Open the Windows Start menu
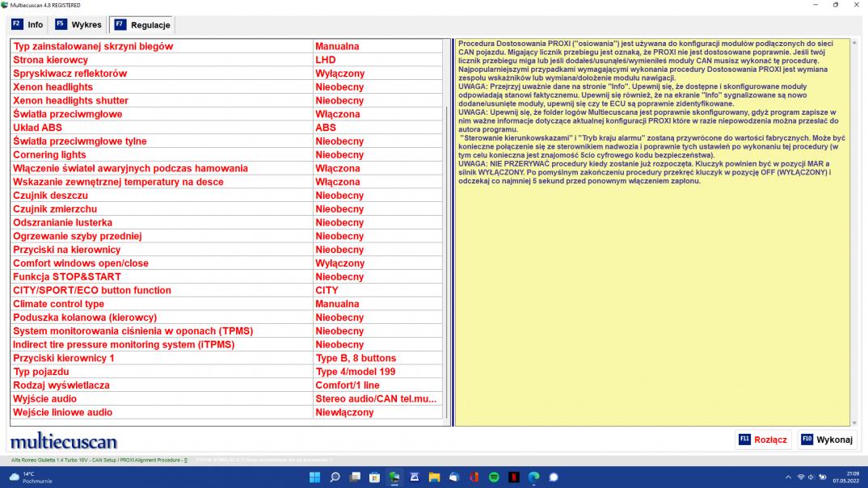Viewport: 868px width, 488px height. point(314,477)
